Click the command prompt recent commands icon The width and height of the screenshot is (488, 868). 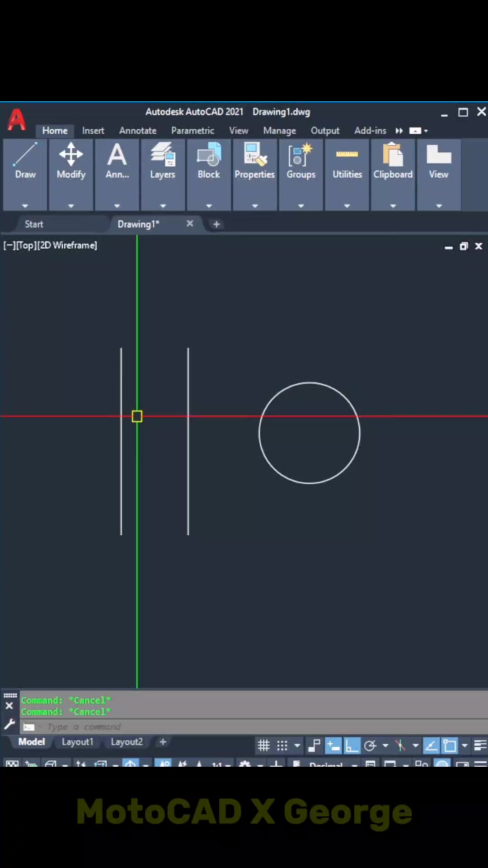tap(29, 727)
